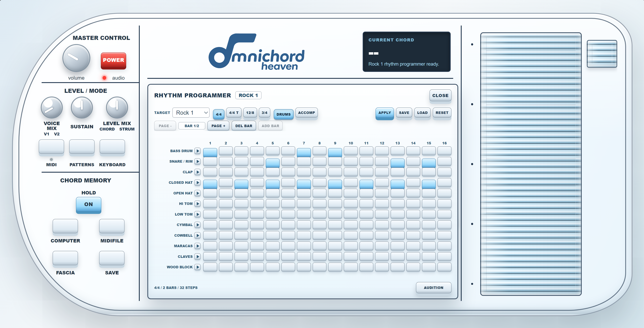Enable Bass Drum on step 5
The width and height of the screenshot is (644, 328).
(273, 151)
